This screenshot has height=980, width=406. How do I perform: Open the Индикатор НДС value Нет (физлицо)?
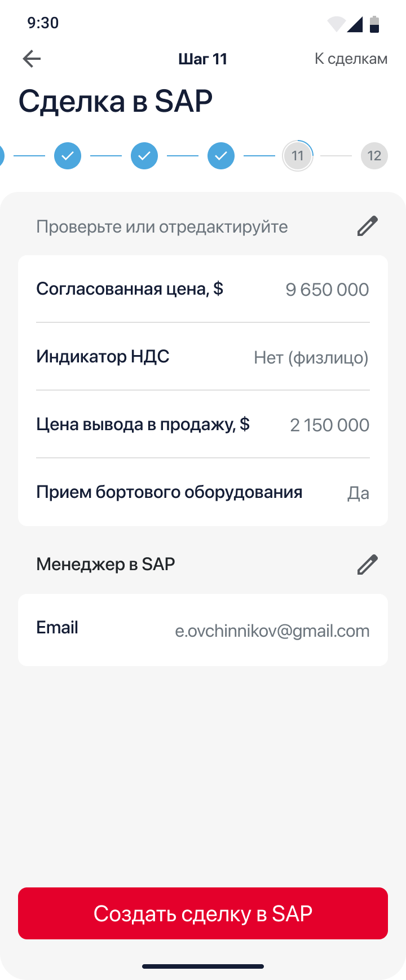click(311, 357)
